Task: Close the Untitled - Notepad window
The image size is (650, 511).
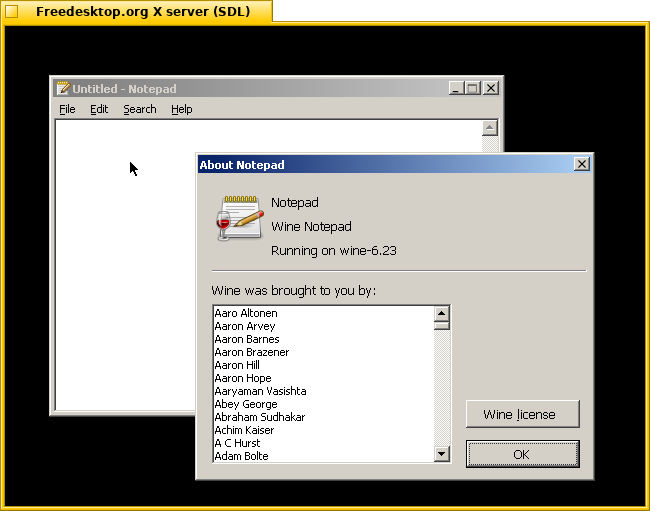Action: tap(491, 88)
